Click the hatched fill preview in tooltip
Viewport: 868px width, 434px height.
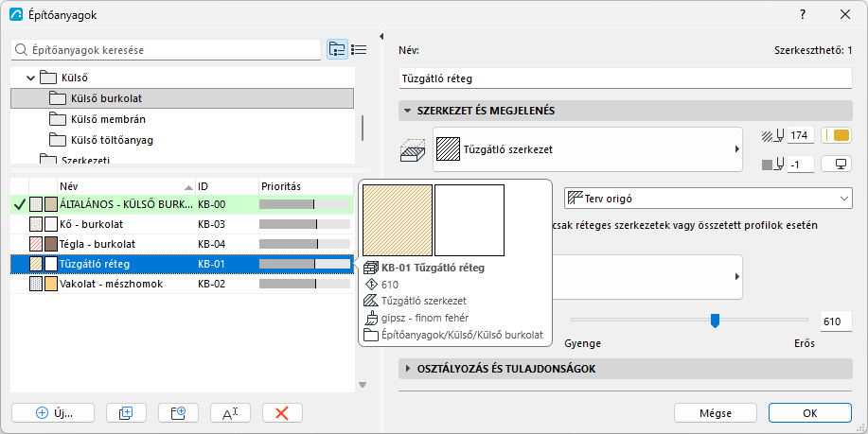tap(398, 220)
